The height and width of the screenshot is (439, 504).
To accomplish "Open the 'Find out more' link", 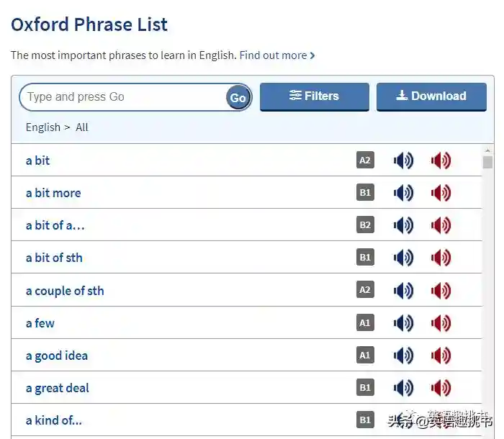I will pyautogui.click(x=276, y=55).
